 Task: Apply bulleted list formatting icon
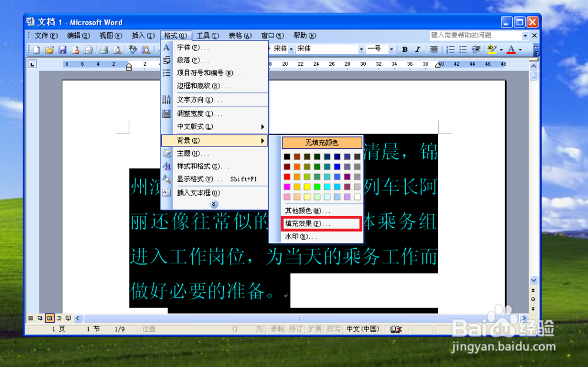pyautogui.click(x=463, y=49)
